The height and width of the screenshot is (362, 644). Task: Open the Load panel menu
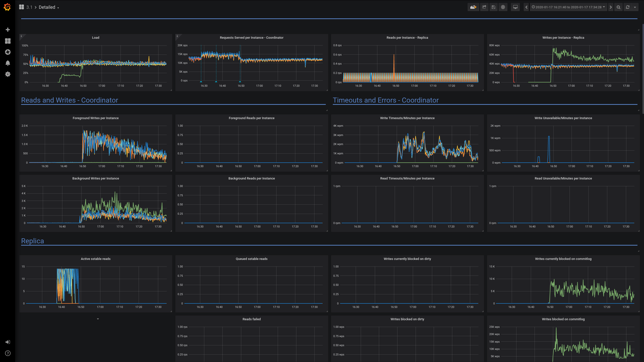[x=96, y=37]
